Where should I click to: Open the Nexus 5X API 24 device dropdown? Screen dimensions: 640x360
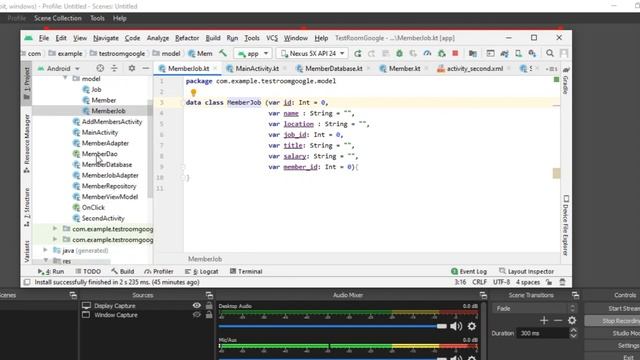pyautogui.click(x=313, y=53)
